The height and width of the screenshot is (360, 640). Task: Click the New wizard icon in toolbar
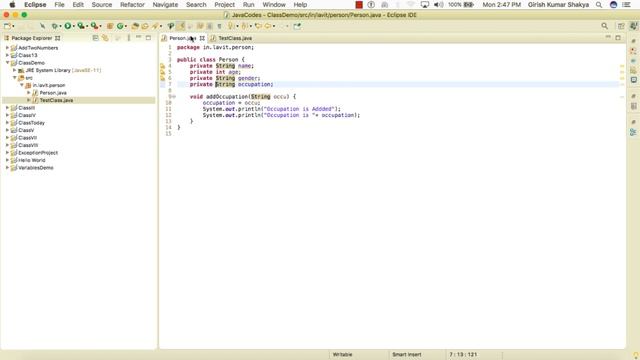[7, 26]
